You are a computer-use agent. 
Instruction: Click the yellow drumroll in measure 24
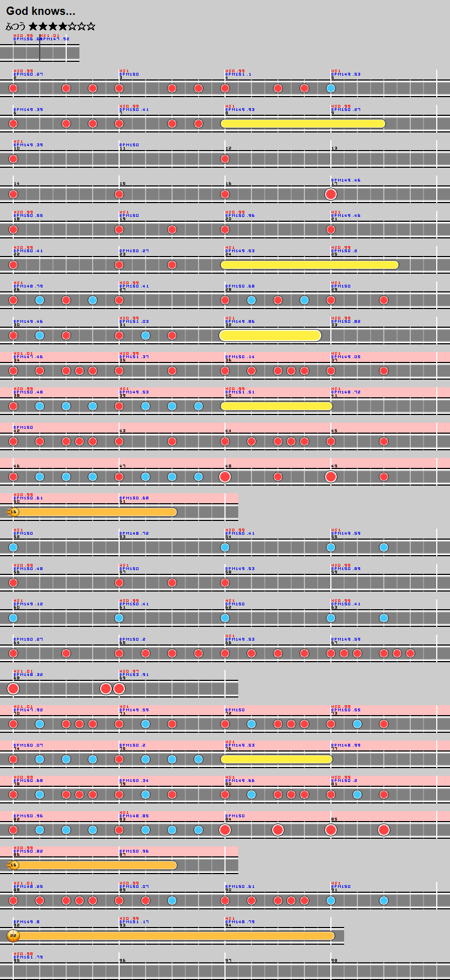pyautogui.click(x=309, y=265)
